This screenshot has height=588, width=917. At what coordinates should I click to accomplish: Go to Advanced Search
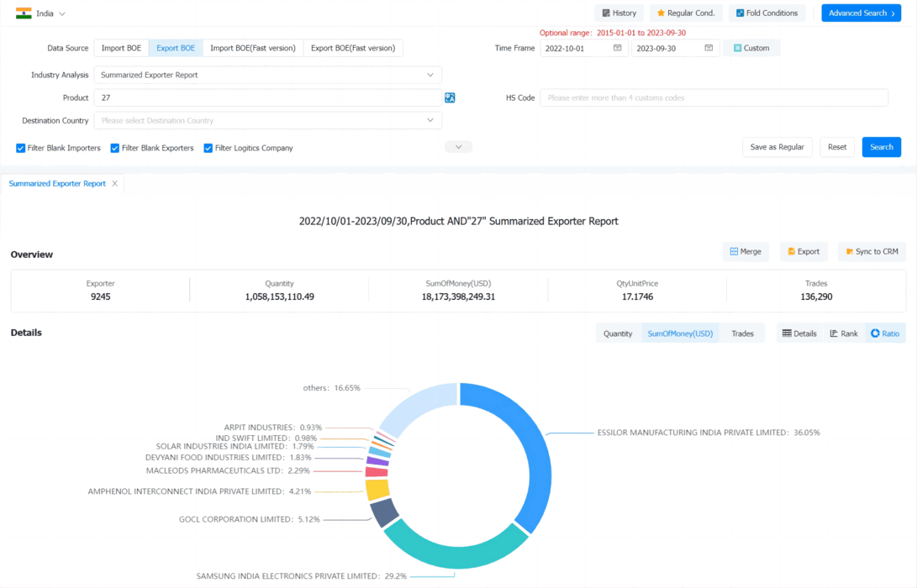click(x=861, y=13)
